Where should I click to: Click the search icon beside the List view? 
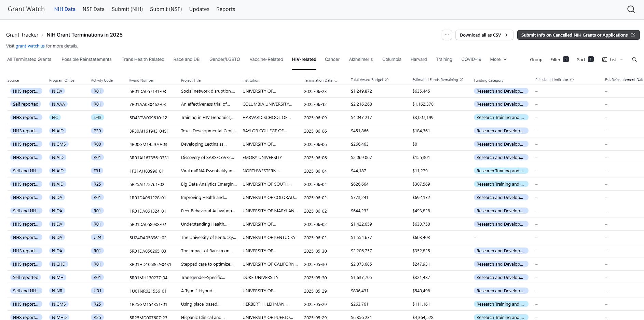coord(634,59)
